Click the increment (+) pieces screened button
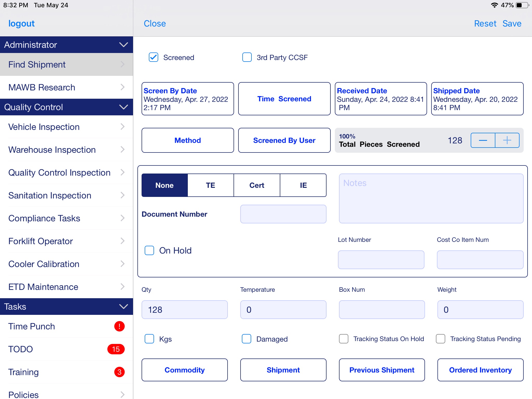This screenshot has width=532, height=399. pos(507,140)
